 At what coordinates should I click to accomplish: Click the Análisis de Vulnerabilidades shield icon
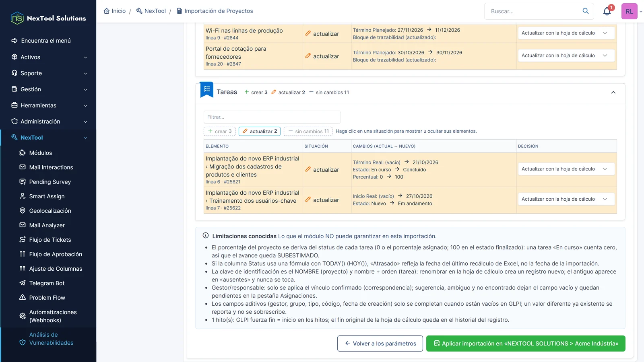click(x=23, y=343)
